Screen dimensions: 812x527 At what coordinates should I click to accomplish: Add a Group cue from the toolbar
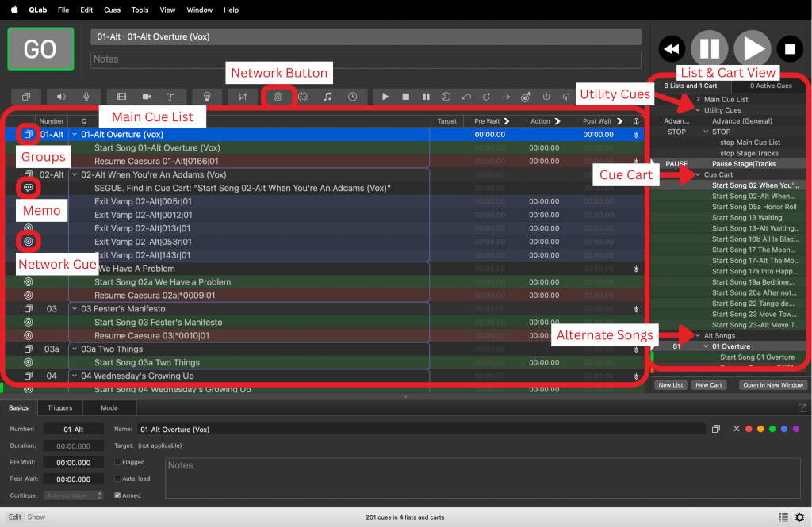tap(26, 97)
